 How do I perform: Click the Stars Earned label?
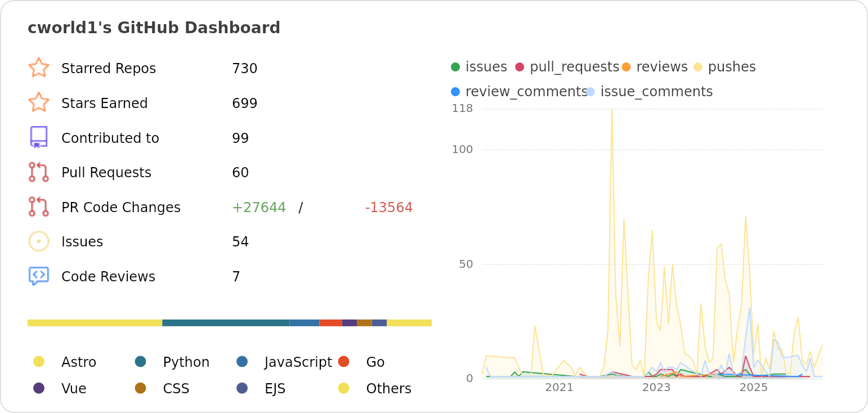(105, 104)
